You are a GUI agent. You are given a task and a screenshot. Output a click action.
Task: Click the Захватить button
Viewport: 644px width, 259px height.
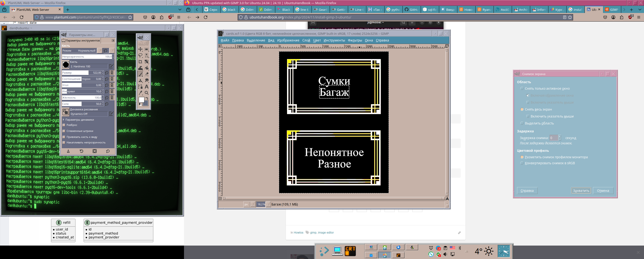pyautogui.click(x=581, y=190)
